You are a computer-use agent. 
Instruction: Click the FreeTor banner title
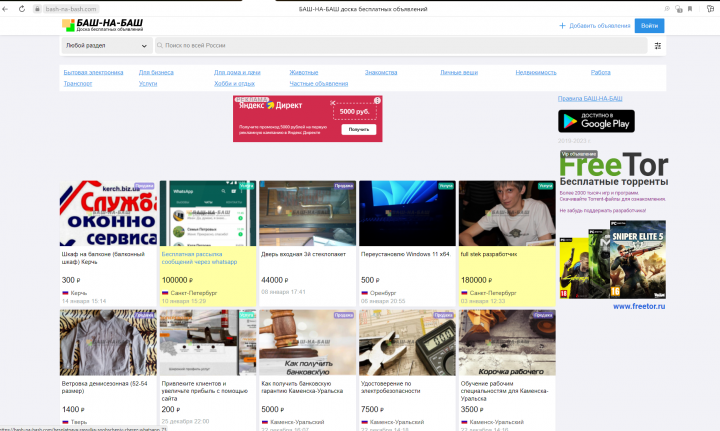click(613, 165)
